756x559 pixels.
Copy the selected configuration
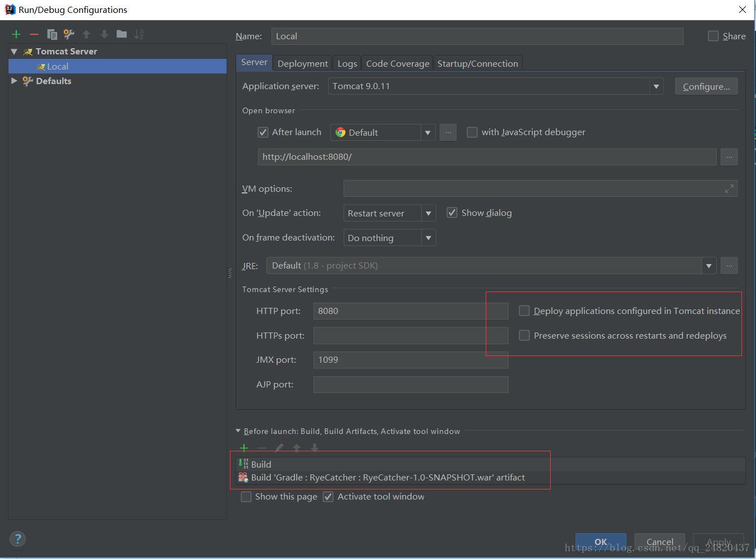click(x=52, y=34)
